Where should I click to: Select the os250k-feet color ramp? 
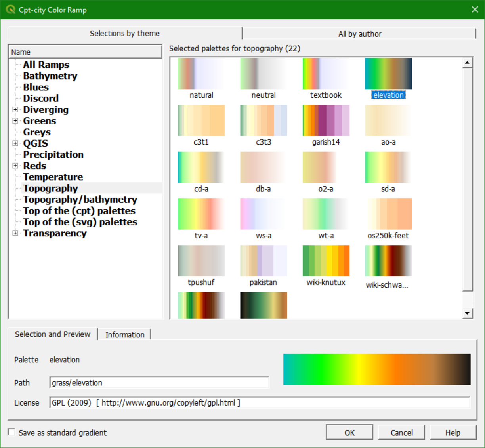pyautogui.click(x=388, y=214)
